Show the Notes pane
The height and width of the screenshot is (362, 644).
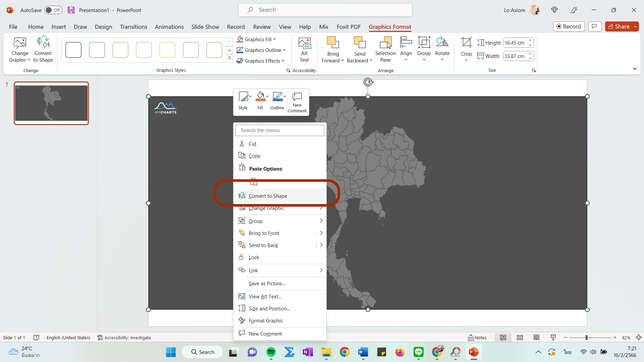tap(477, 338)
